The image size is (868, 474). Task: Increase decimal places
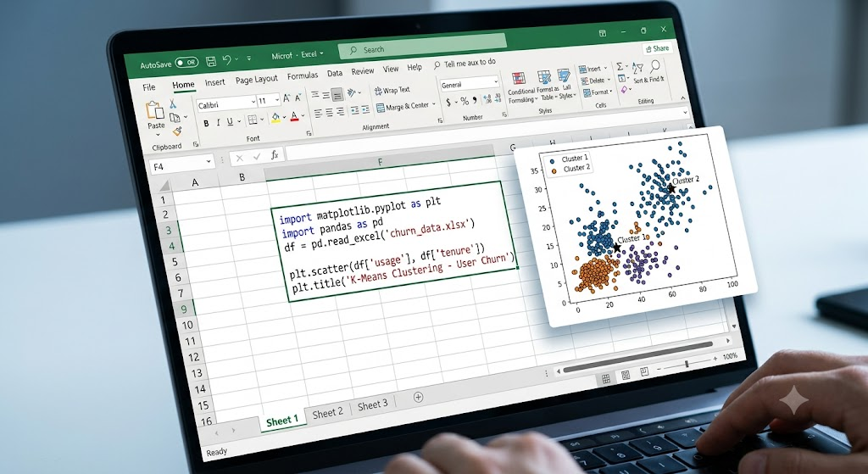tap(487, 99)
